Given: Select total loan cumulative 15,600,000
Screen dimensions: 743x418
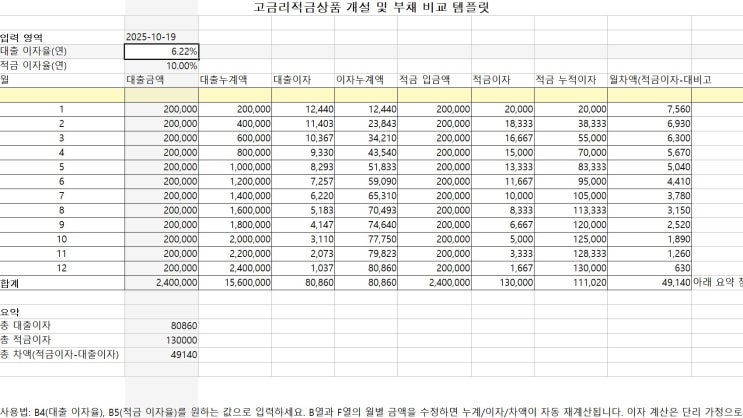Looking at the screenshot, I should (235, 283).
